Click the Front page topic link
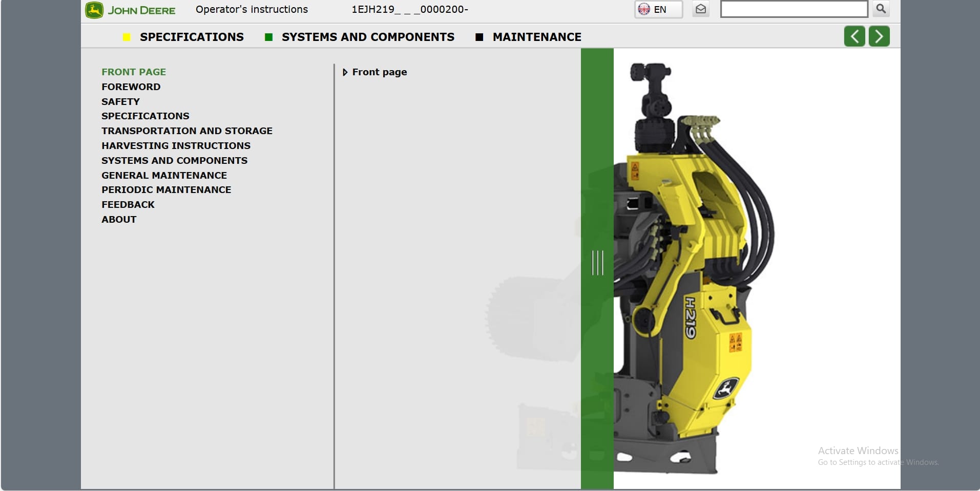This screenshot has height=491, width=980. coord(380,72)
